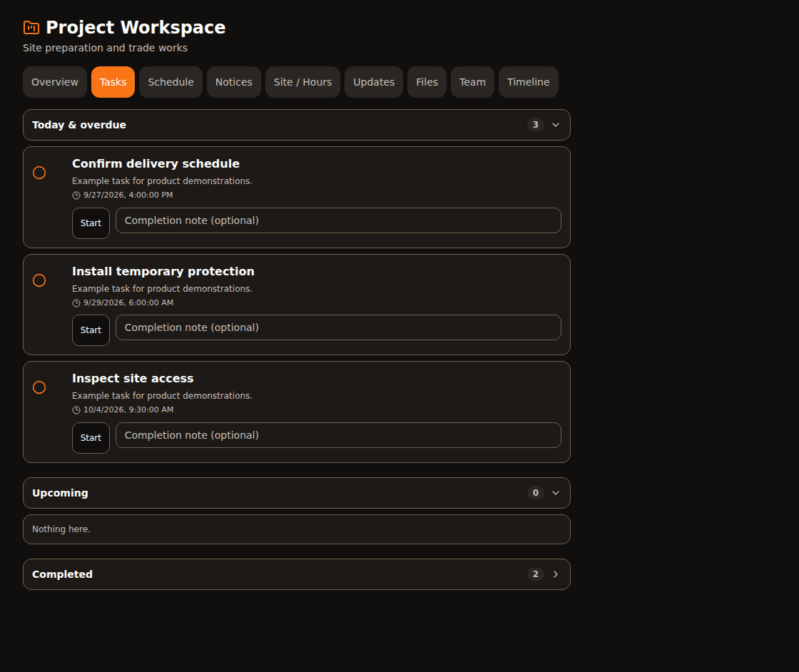Click the Confirm delivery schedule title
Viewport: 799px width, 672px height.
(x=156, y=163)
